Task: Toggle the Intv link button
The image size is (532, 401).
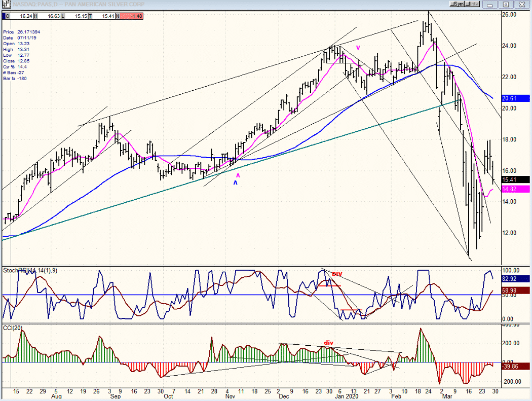Action: [472, 4]
